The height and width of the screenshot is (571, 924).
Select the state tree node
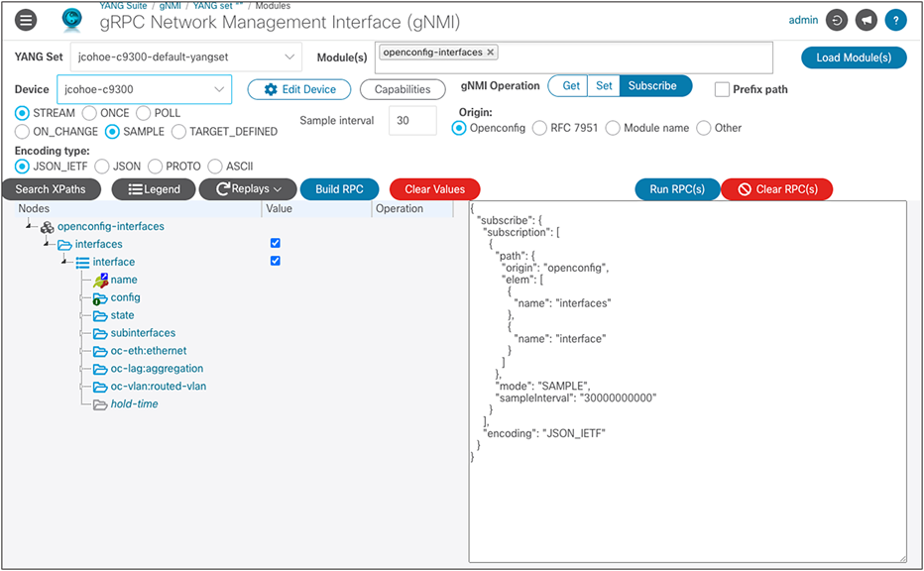123,315
